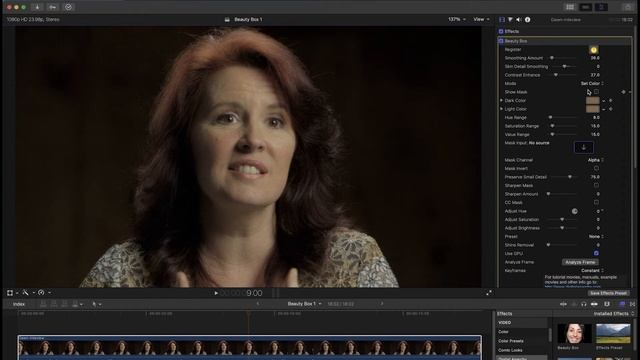Open the Mode Set Color dropdown
The width and height of the screenshot is (640, 360).
click(x=592, y=83)
